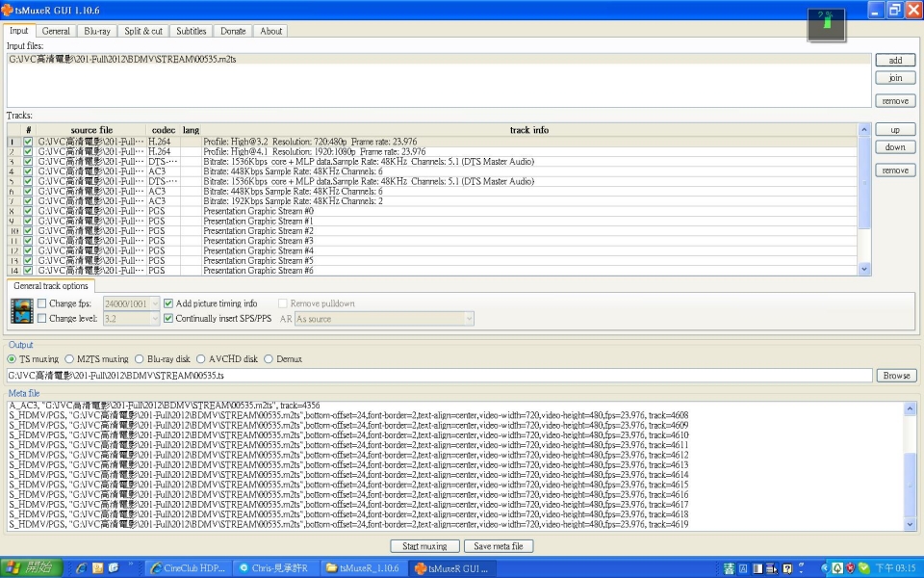Click Save meta file button
Viewport: 924px width, 578px height.
tap(498, 546)
